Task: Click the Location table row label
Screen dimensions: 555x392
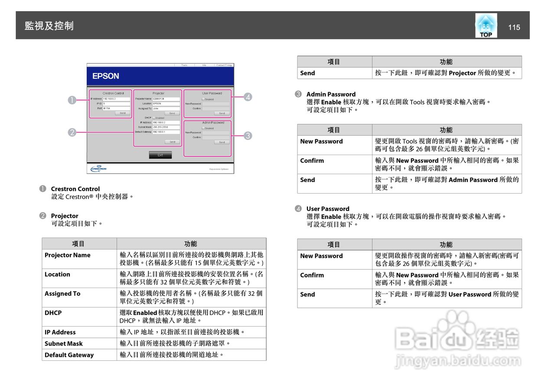Action: (57, 274)
